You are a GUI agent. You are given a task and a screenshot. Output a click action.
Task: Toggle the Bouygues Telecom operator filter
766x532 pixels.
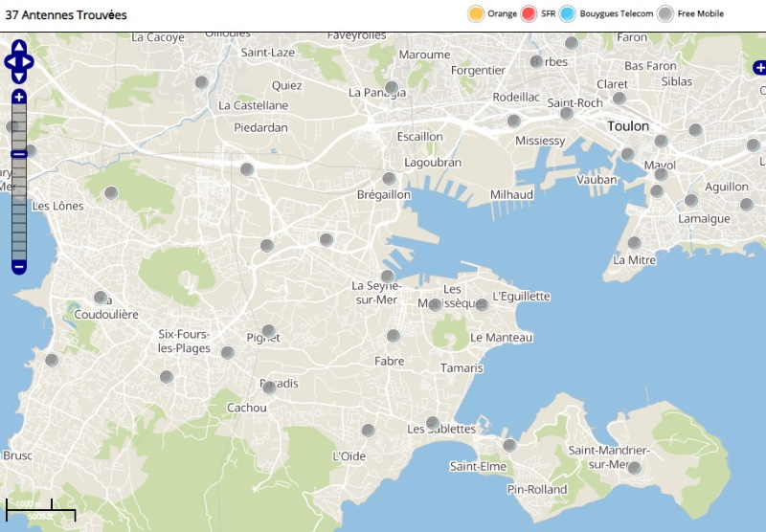(x=567, y=13)
